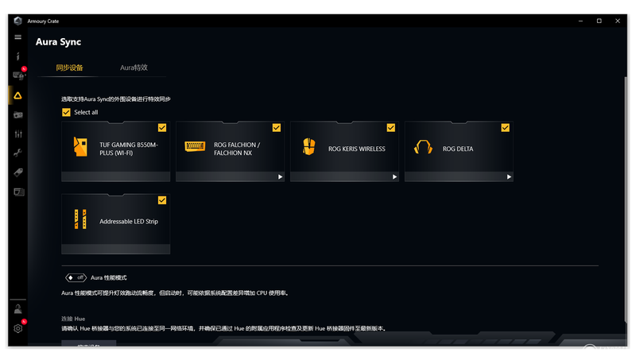Click the Addressable LED Strip icon
Screen dimensions: 636x364
click(80, 219)
